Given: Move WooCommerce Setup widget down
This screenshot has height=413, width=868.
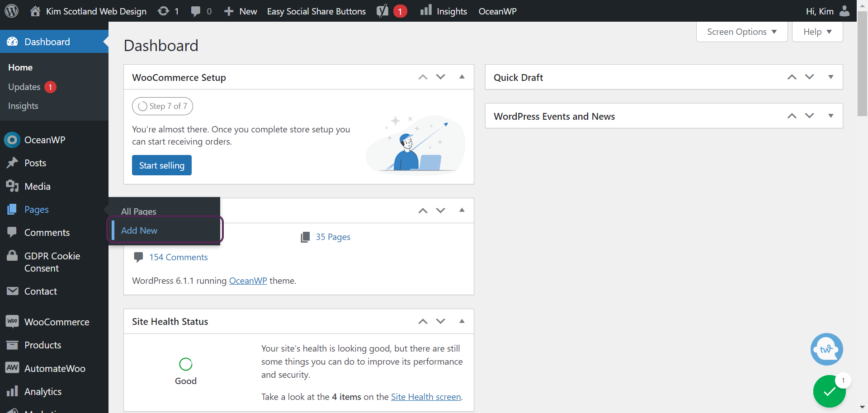Looking at the screenshot, I should point(441,77).
